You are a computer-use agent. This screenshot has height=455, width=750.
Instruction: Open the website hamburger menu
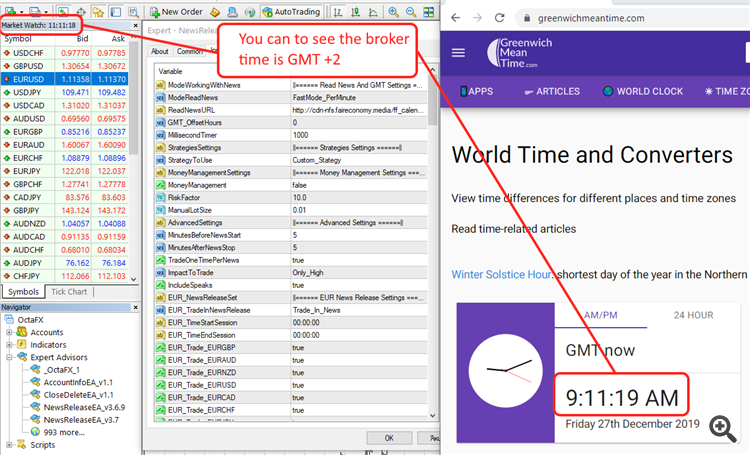(458, 53)
